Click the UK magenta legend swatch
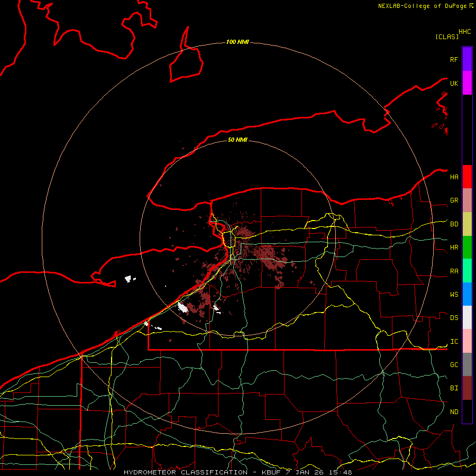Screen dimensions: 476x476 (467, 83)
